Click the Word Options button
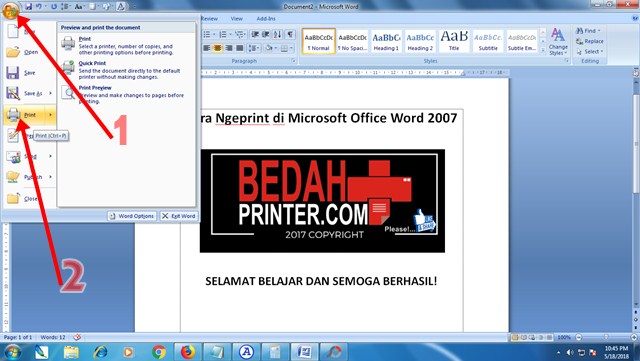Image resolution: width=640 pixels, height=361 pixels. tap(132, 216)
